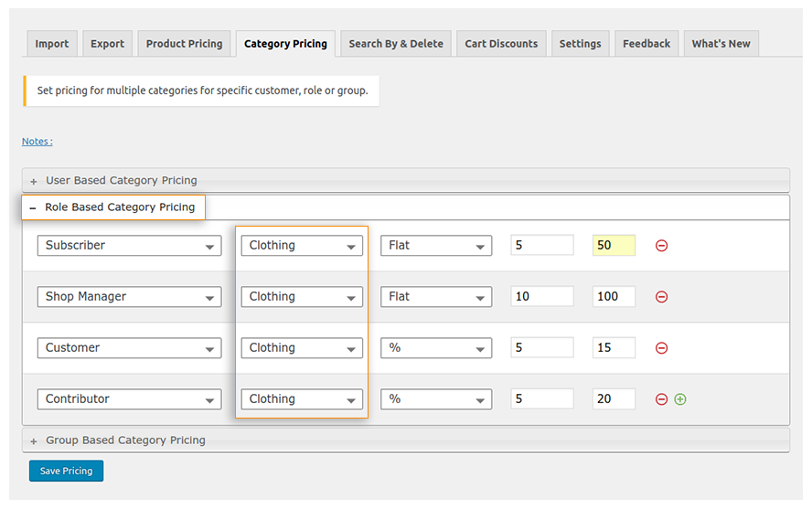This screenshot has width=812, height=509.
Task: Open Clothing category dropdown in Contributor row
Action: (x=302, y=399)
